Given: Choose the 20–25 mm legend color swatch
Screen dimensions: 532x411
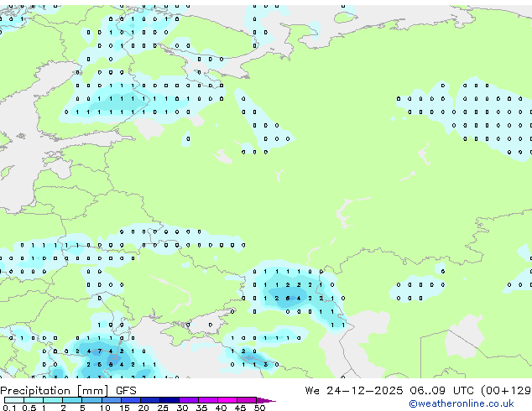Looking at the screenshot, I should [x=149, y=400].
